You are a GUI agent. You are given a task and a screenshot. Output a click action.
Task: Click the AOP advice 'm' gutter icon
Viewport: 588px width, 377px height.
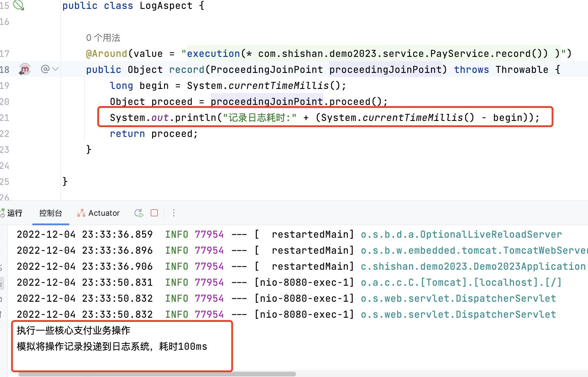click(x=25, y=70)
